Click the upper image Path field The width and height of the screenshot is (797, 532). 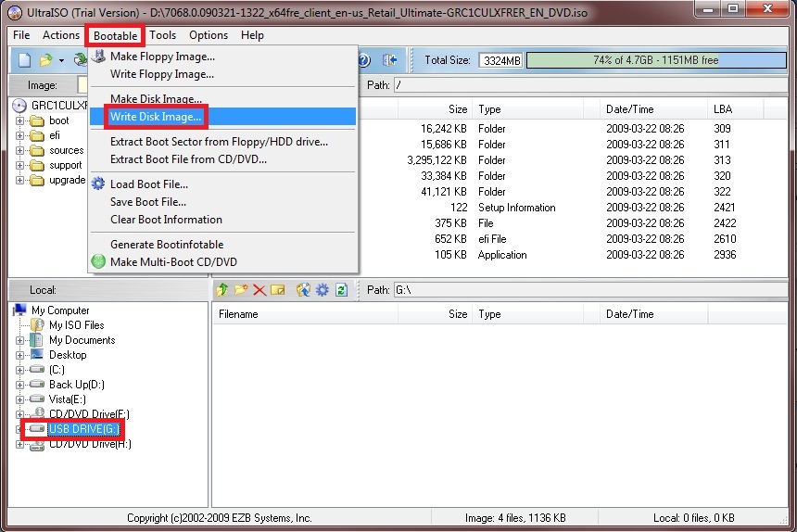(x=590, y=85)
